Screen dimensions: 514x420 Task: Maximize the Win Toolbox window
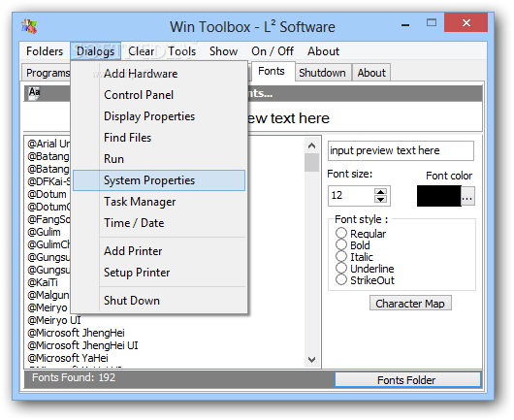[432, 22]
